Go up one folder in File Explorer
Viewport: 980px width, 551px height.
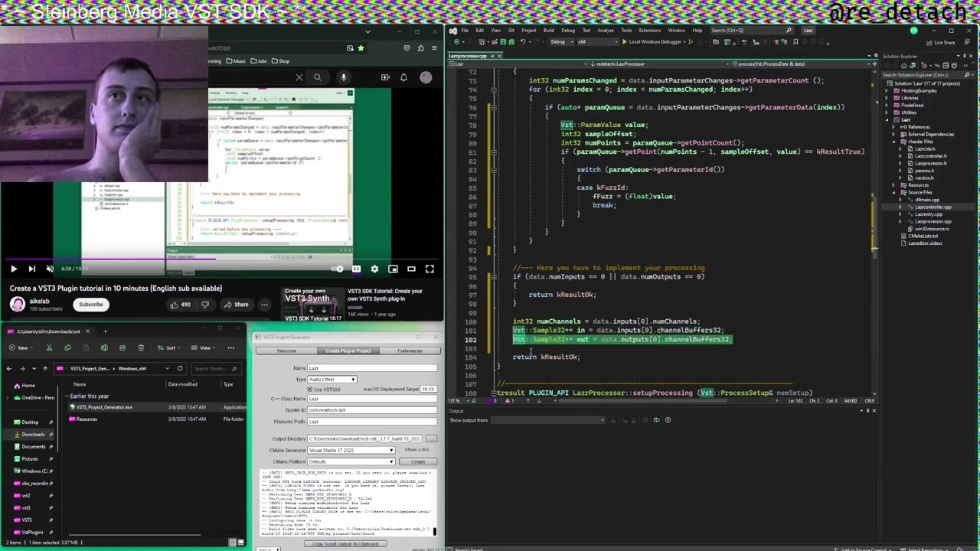point(44,368)
